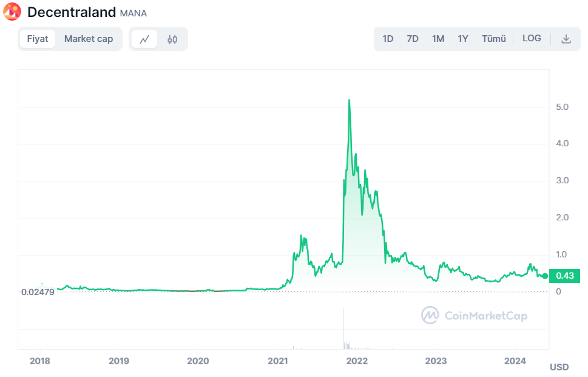Image resolution: width=588 pixels, height=377 pixels.
Task: Show the 1-day chart with 1D
Action: pos(388,38)
